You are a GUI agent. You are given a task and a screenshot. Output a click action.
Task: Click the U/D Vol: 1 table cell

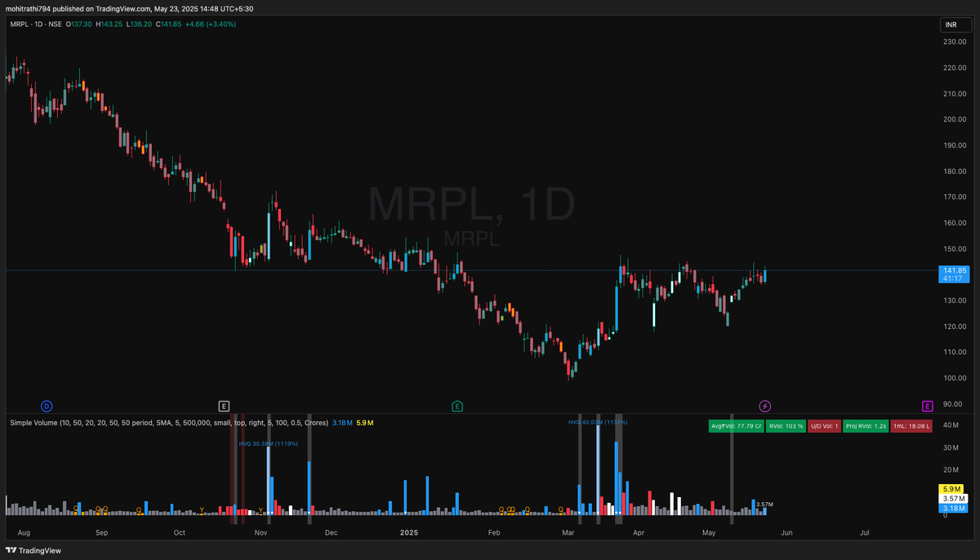(x=823, y=426)
